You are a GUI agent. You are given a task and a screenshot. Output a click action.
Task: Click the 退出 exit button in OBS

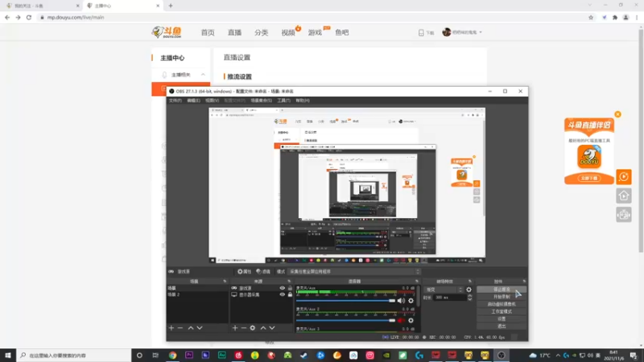point(502,327)
